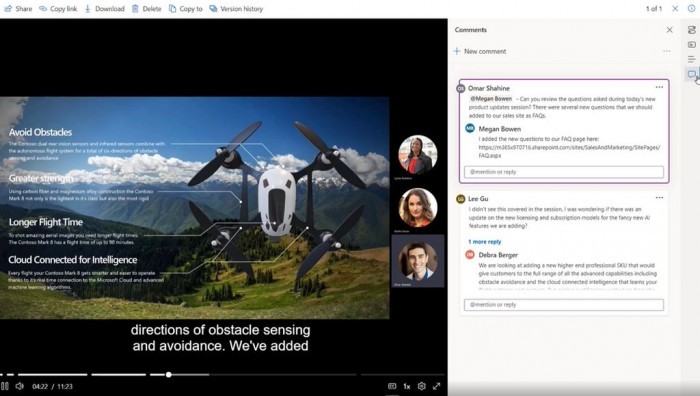Expand the 1 more reply link
Viewport: 700px width, 396px height.
pos(484,242)
